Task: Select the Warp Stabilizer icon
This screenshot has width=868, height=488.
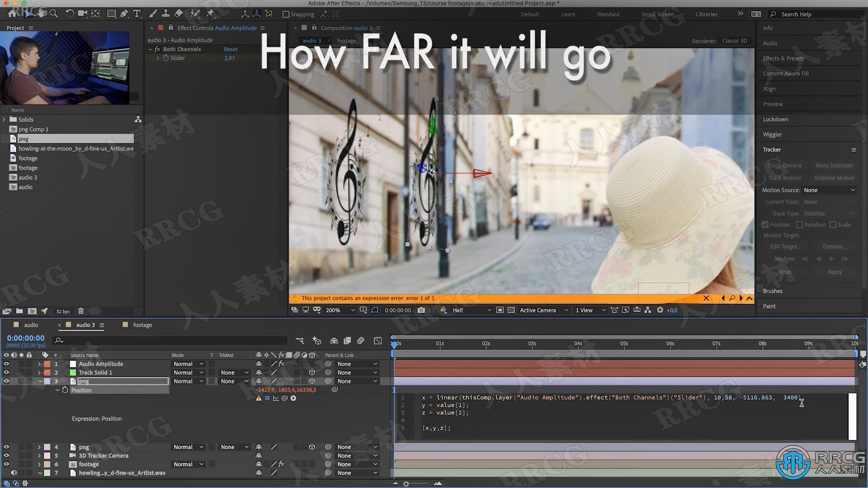Action: pyautogui.click(x=834, y=165)
